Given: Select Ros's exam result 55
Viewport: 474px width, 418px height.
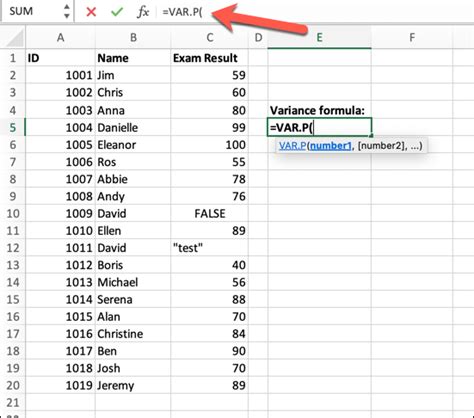Looking at the screenshot, I should [210, 162].
